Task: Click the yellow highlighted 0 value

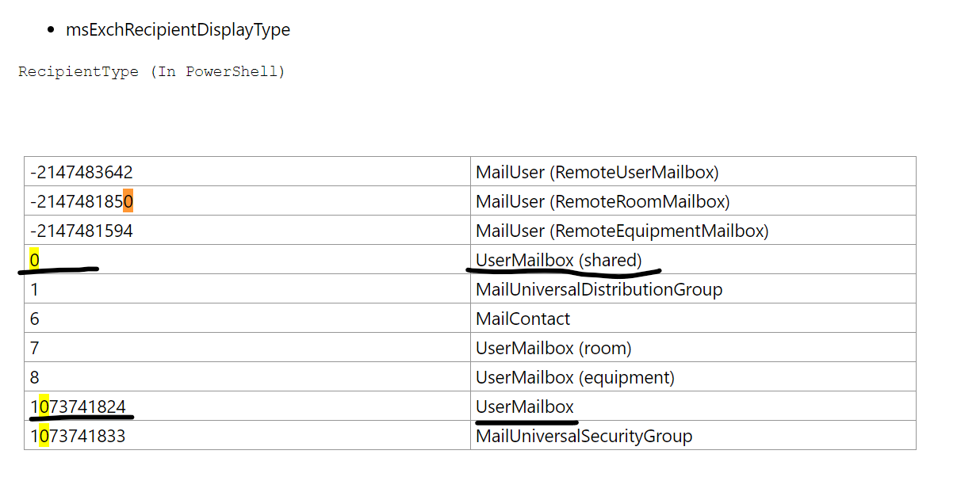Action: coord(35,260)
